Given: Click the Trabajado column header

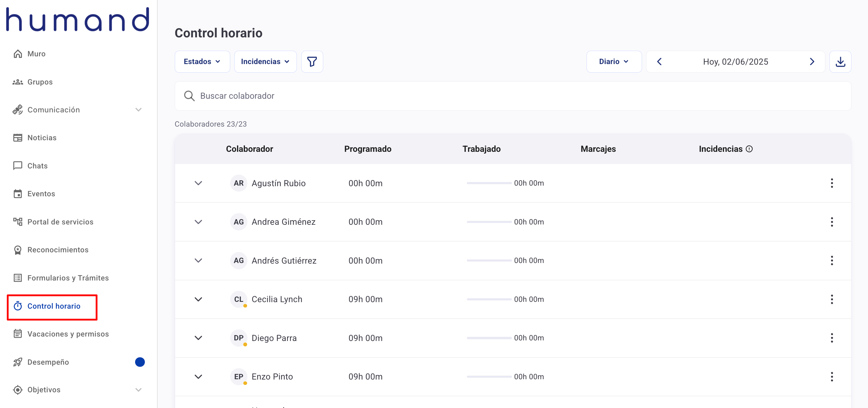Looking at the screenshot, I should pyautogui.click(x=481, y=149).
